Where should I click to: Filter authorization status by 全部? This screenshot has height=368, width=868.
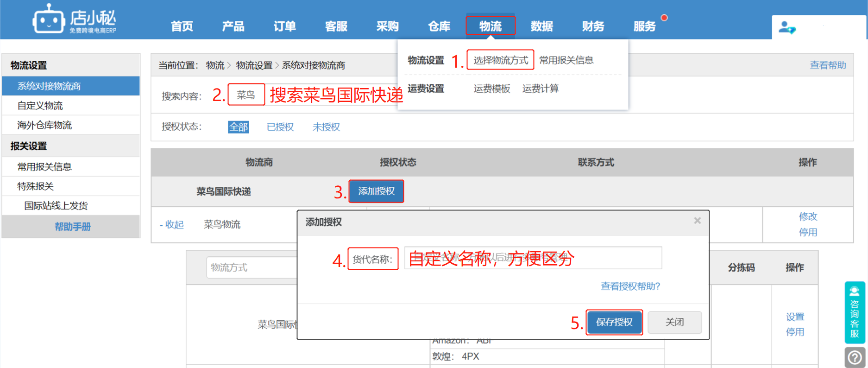[239, 127]
